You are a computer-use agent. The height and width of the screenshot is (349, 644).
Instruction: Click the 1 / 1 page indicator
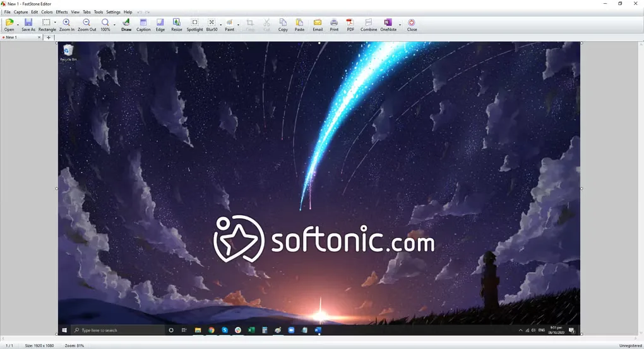point(9,346)
